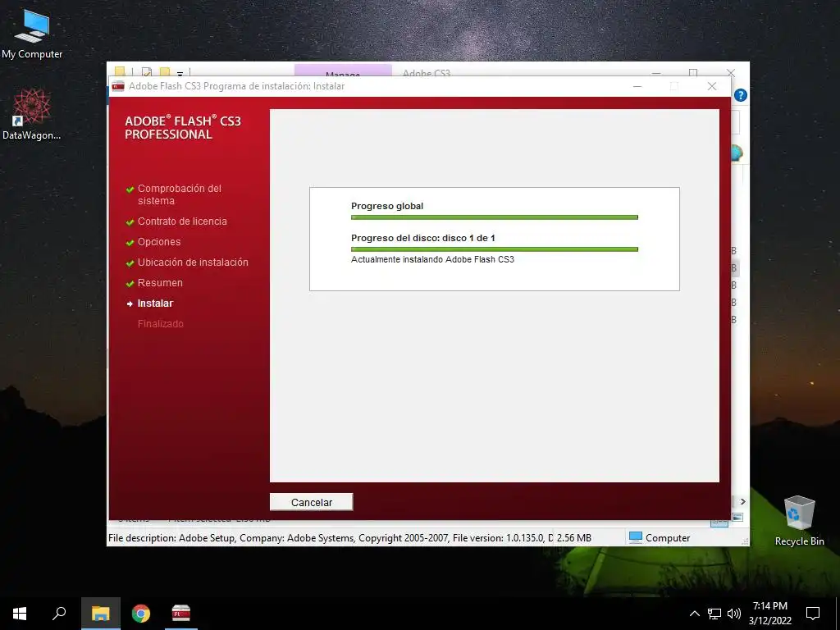Viewport: 840px width, 630px height.
Task: Open the notification center icon
Action: (x=813, y=614)
